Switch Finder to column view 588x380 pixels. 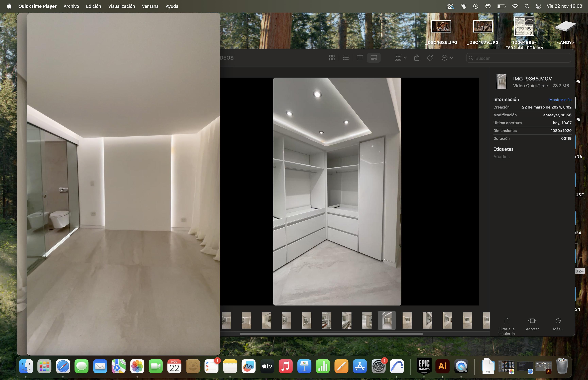[x=360, y=58]
